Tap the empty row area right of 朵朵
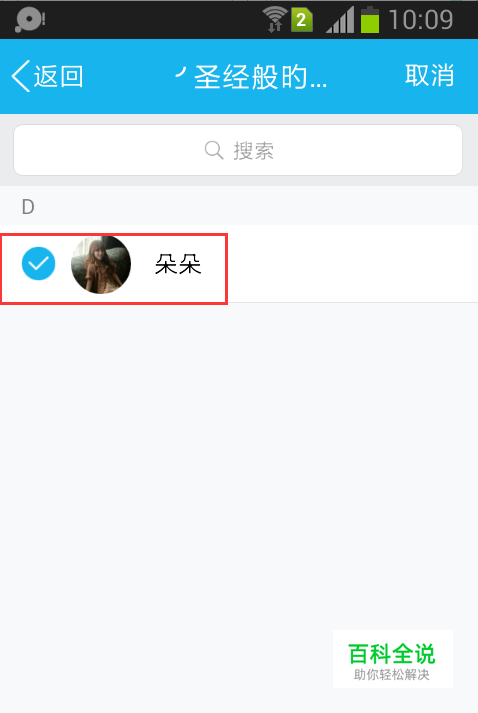Viewport: 478px width, 713px height. (352, 264)
